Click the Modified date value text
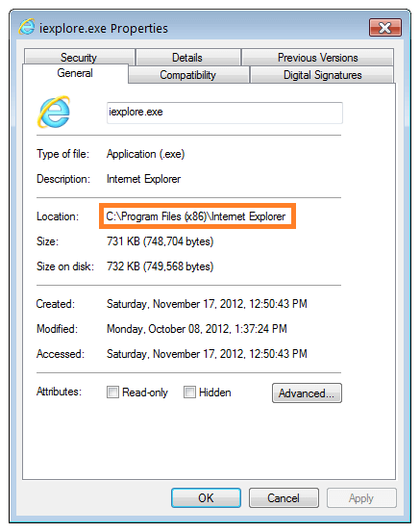The width and height of the screenshot is (420, 532). pyautogui.click(x=197, y=329)
